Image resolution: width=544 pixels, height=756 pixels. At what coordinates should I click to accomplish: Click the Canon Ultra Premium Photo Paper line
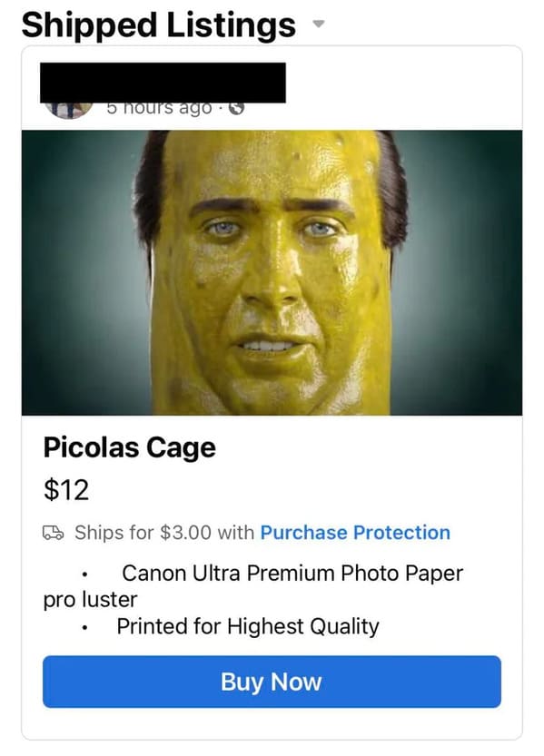pos(292,574)
